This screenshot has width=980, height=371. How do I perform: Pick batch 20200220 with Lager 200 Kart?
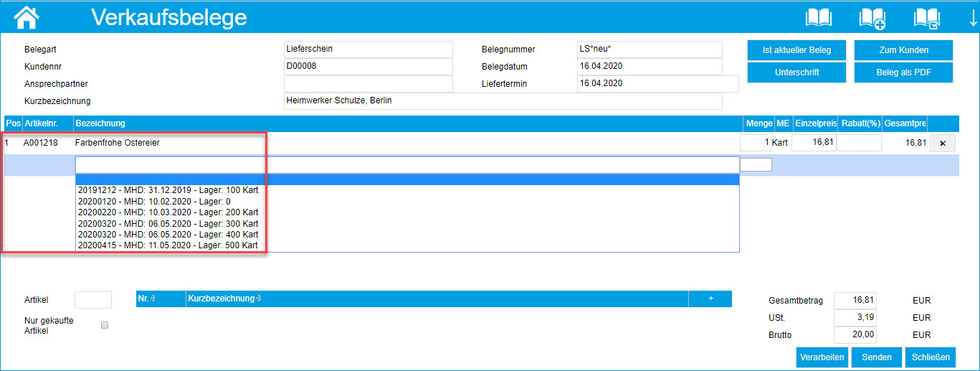coord(167,212)
